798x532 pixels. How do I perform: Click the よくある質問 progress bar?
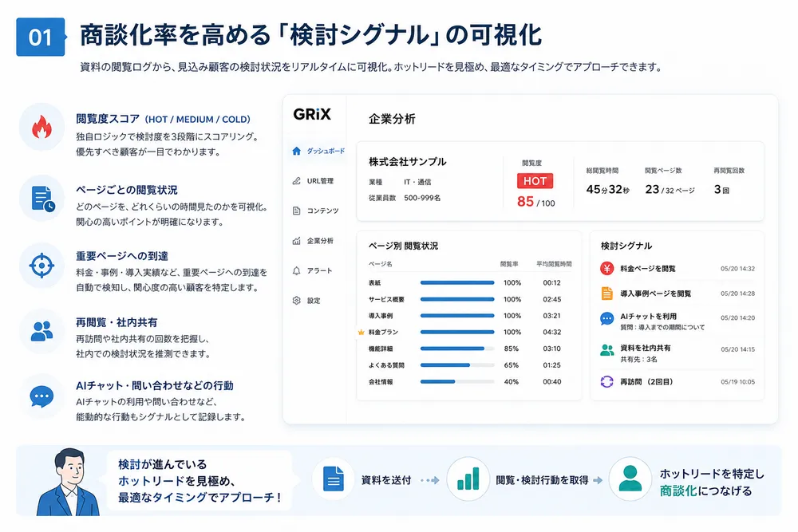(x=457, y=365)
